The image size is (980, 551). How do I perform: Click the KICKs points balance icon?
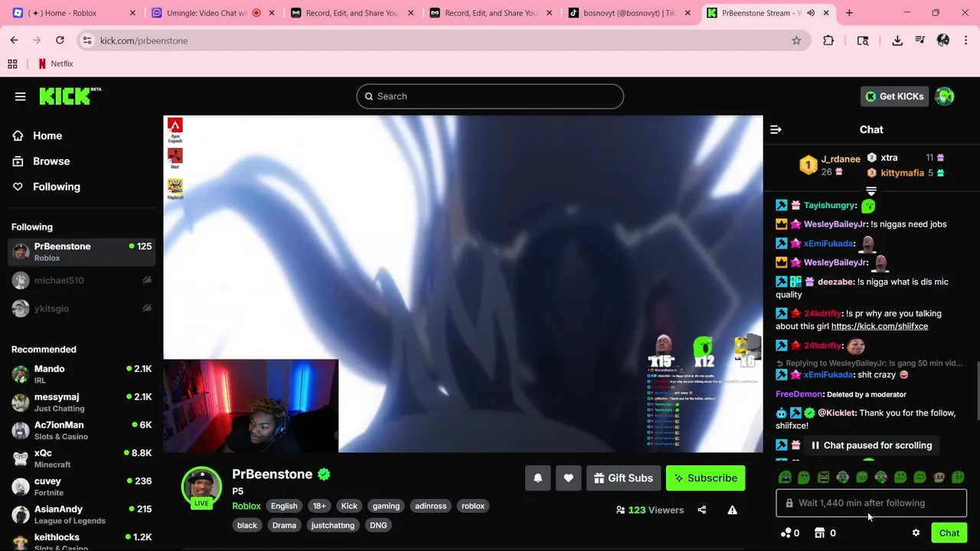(x=786, y=533)
